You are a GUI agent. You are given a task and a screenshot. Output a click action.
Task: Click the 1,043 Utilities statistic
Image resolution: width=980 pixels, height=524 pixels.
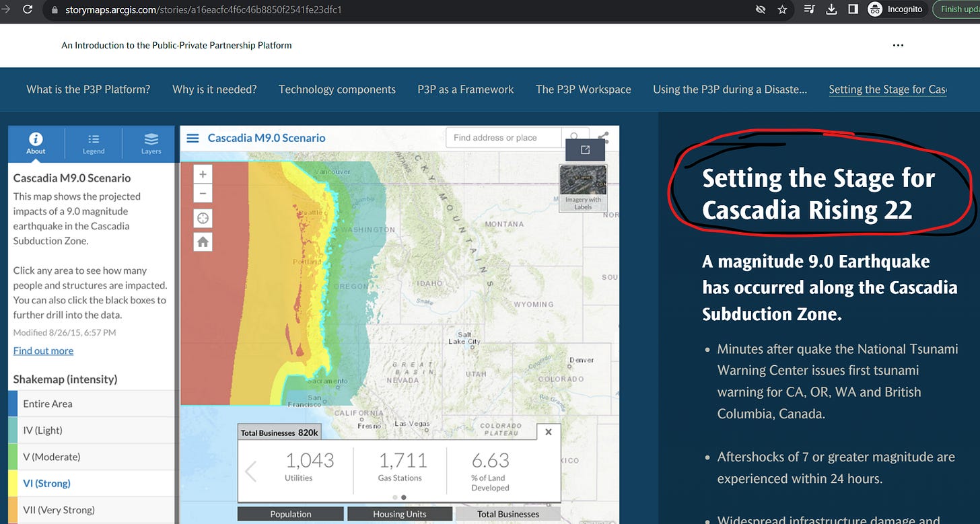310,466
